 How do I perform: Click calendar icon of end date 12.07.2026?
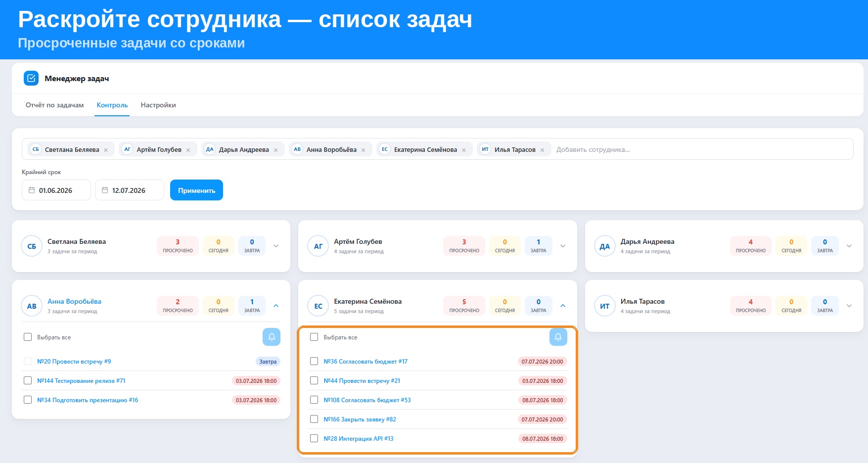[x=105, y=190]
